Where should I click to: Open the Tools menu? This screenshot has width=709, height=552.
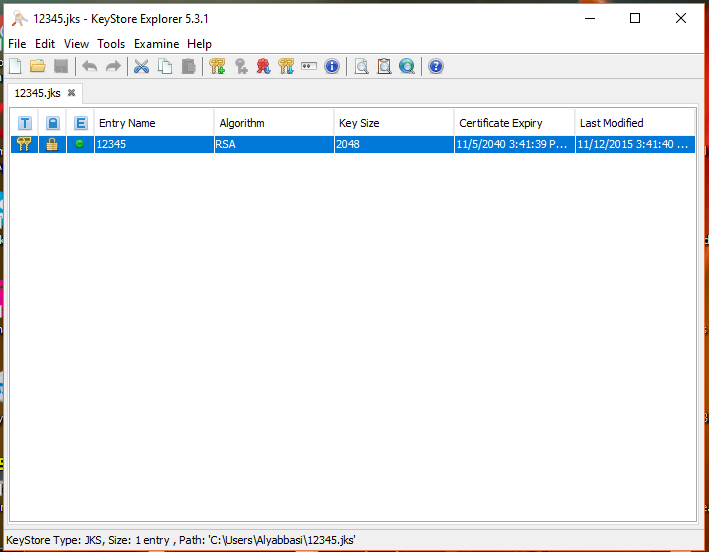click(x=111, y=44)
